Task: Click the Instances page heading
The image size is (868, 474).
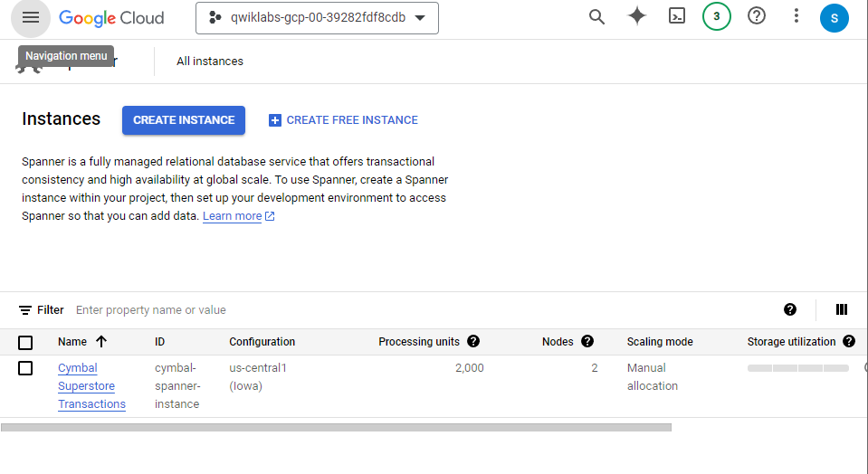Action: [x=61, y=118]
